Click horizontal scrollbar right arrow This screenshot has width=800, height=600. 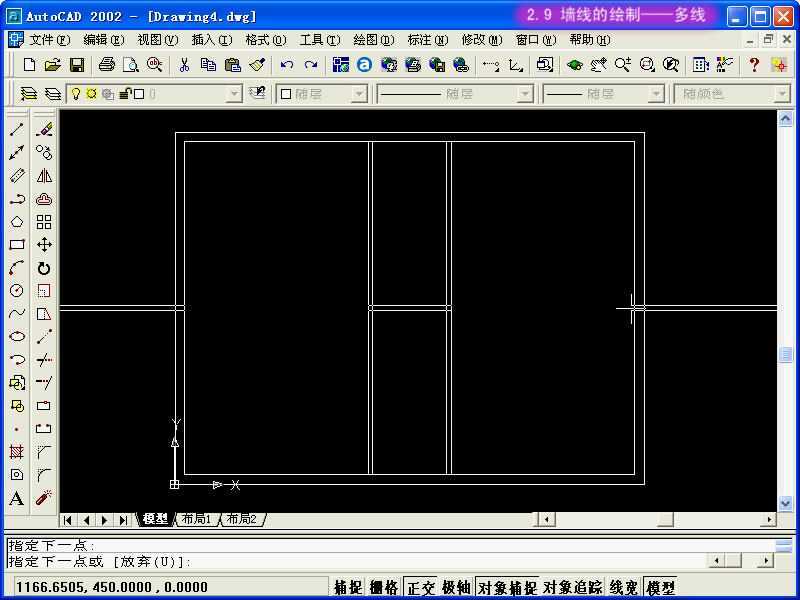pos(769,519)
